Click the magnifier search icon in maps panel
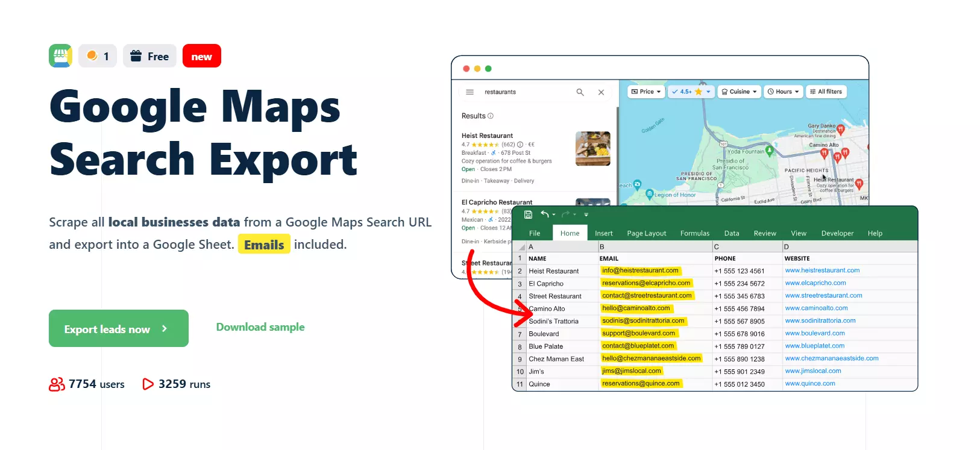Viewport: 980px width, 450px height. tap(580, 92)
